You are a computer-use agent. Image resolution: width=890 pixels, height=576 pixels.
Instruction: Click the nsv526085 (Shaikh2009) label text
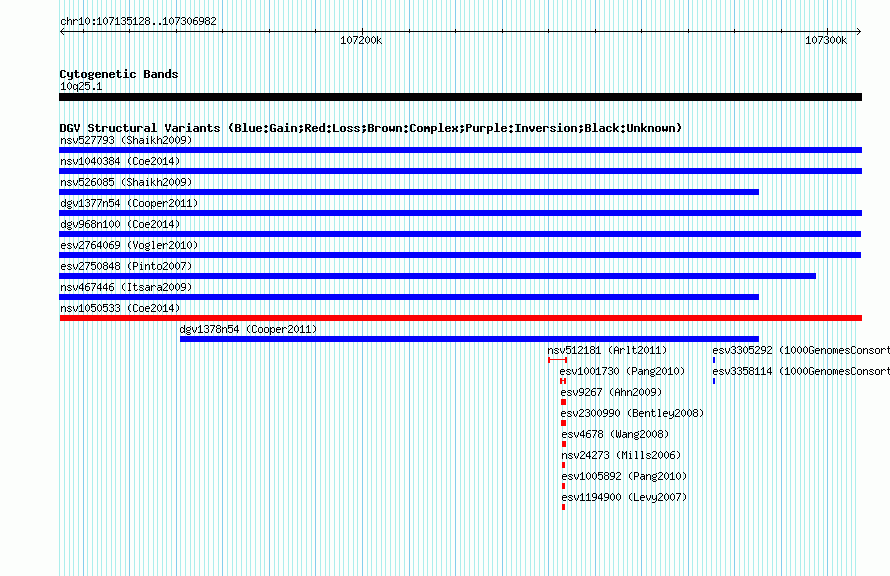(x=126, y=182)
